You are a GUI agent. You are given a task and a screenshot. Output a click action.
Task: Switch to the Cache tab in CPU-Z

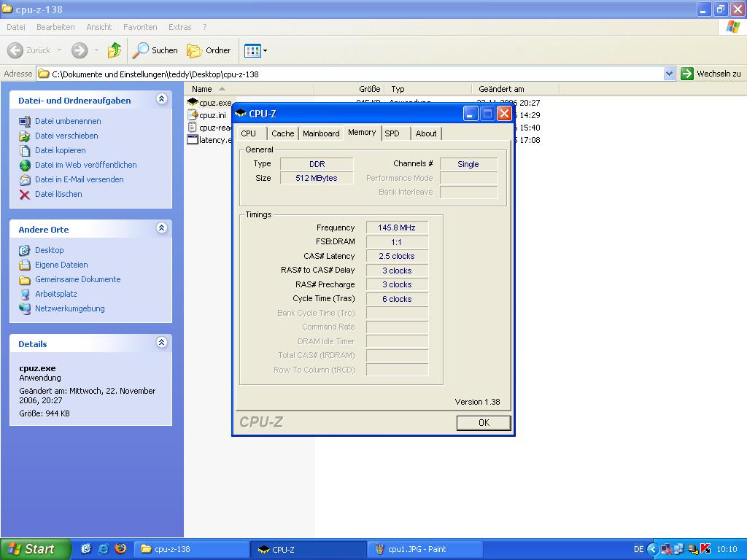tap(283, 134)
